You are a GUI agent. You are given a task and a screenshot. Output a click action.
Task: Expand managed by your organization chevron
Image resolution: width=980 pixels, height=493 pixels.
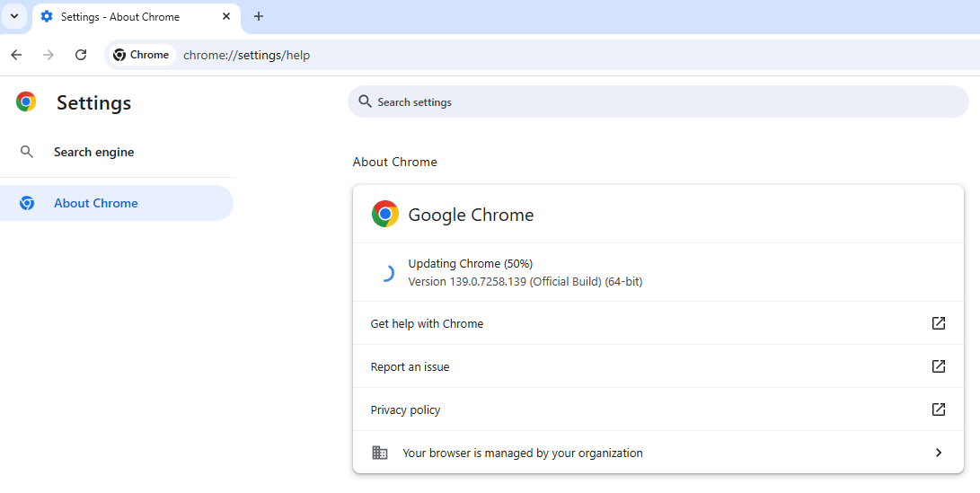pyautogui.click(x=938, y=453)
